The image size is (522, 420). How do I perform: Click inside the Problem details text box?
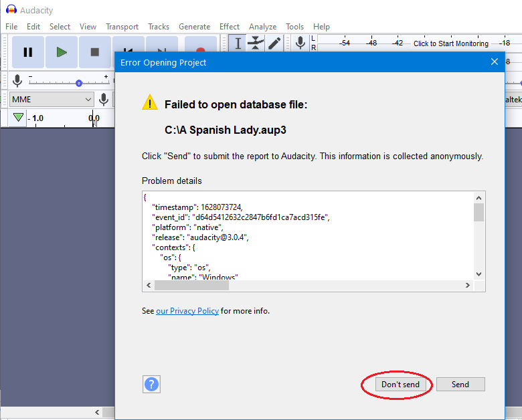(x=309, y=236)
